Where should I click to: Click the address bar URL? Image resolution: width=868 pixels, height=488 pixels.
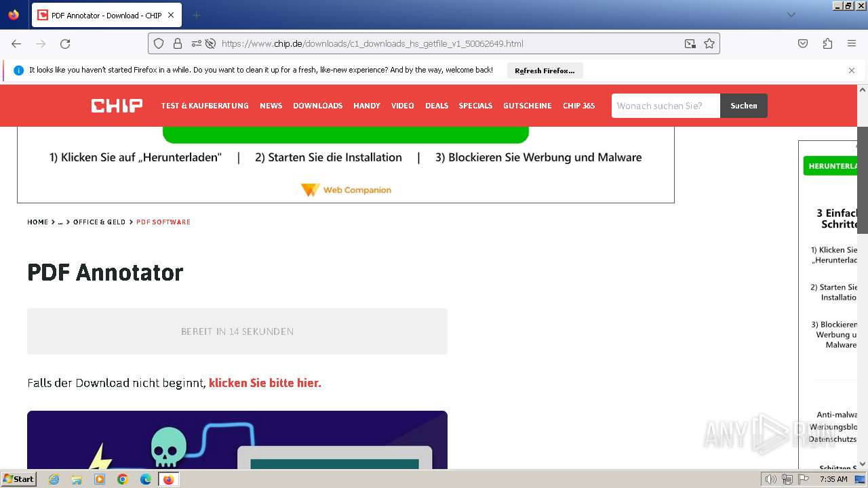372,43
